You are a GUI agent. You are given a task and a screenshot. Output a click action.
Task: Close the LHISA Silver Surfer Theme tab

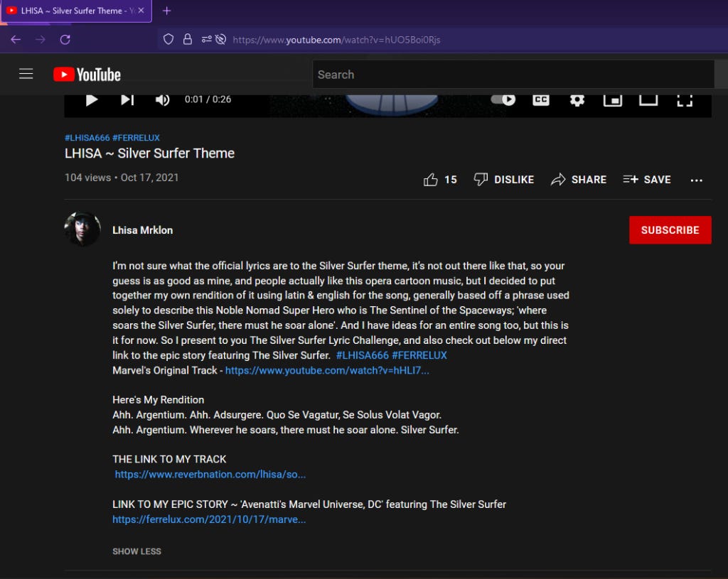pyautogui.click(x=141, y=10)
